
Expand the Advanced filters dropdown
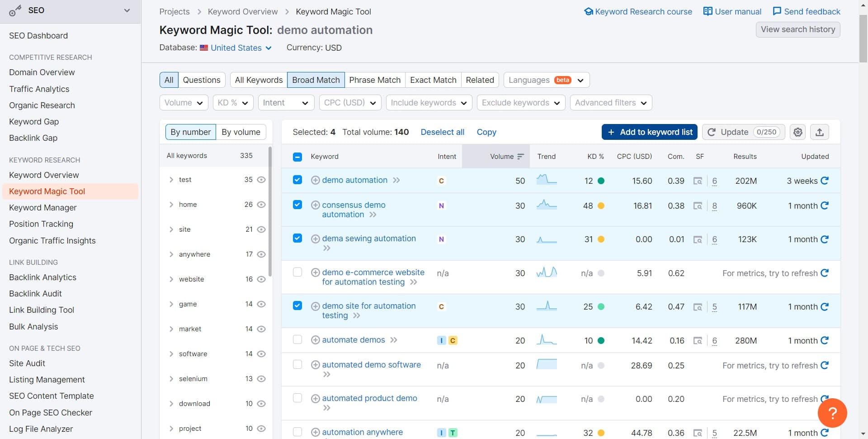[610, 103]
